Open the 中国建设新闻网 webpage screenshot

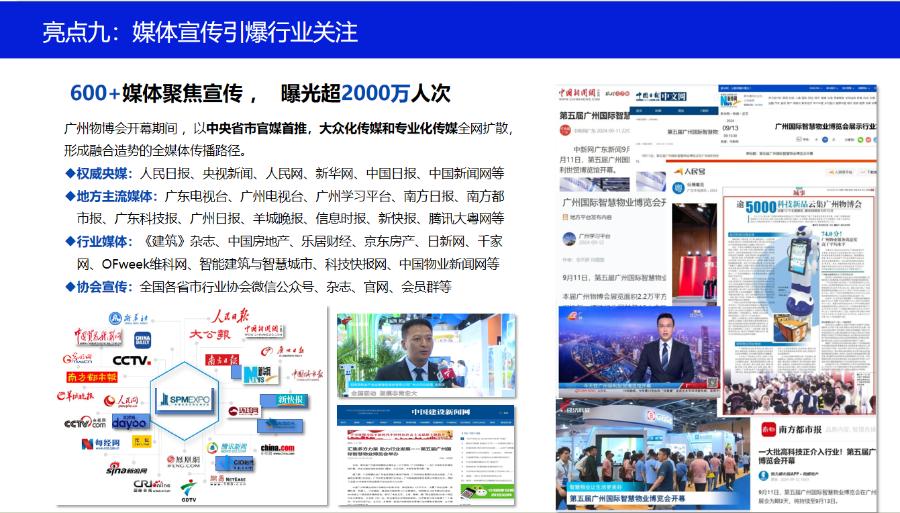pos(426,455)
